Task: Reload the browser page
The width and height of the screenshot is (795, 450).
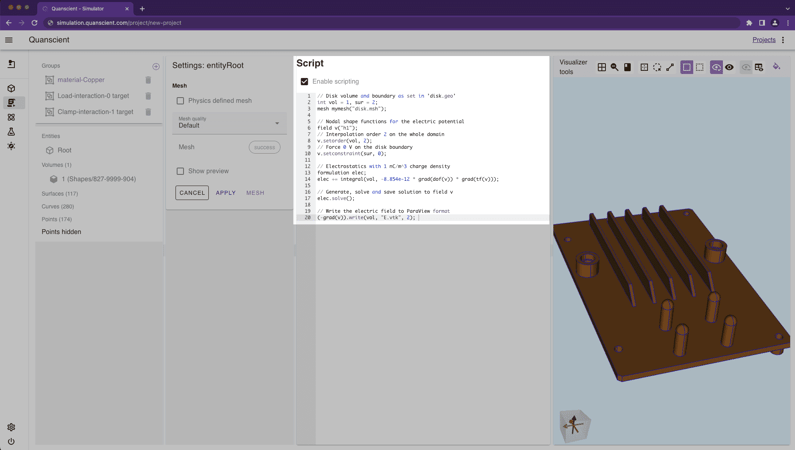Action: tap(34, 23)
